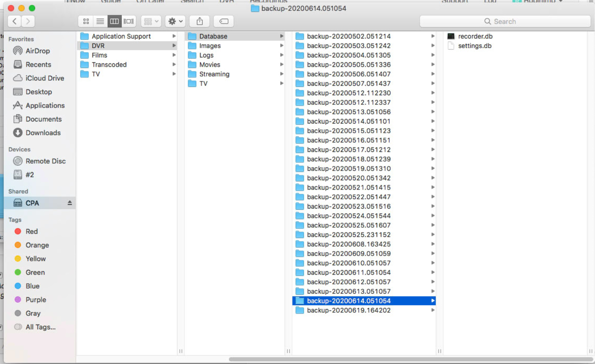
Task: Click the horizontal scrollbar at bottom
Action: click(407, 359)
